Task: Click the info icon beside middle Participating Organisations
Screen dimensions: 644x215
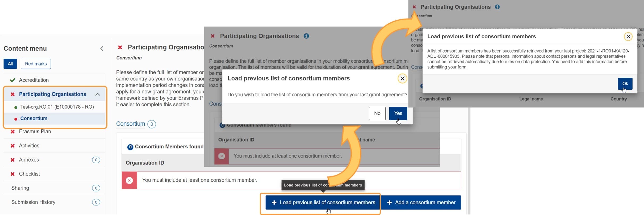Action: click(306, 36)
